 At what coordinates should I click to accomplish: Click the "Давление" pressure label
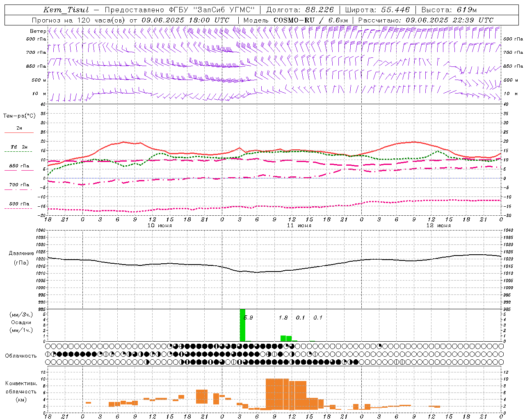(x=21, y=253)
